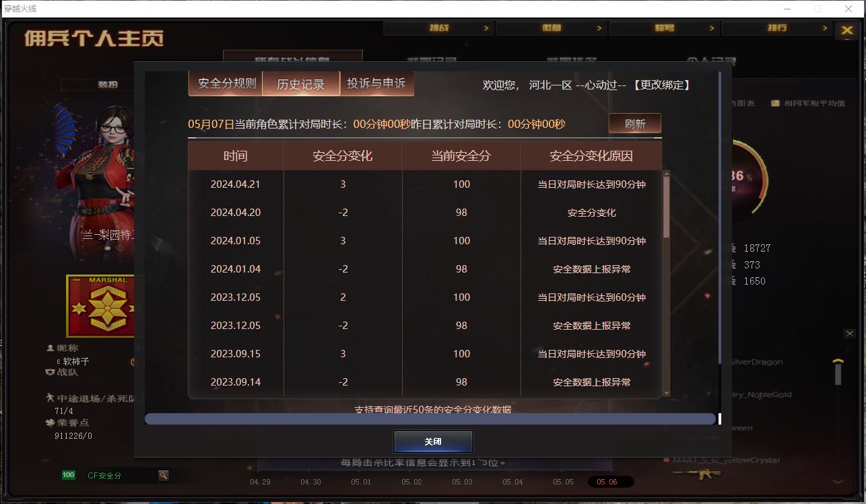Click the 昵称 person icon

click(x=49, y=349)
